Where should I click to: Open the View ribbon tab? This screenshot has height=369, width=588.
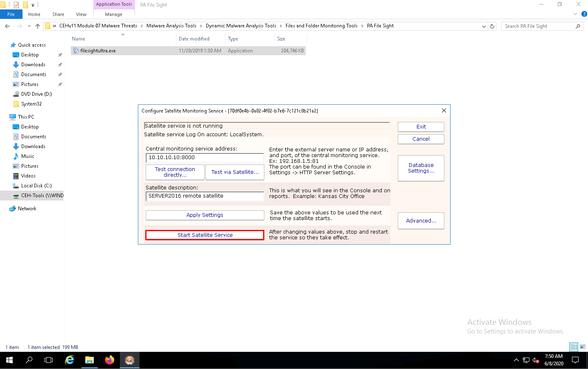[x=81, y=14]
